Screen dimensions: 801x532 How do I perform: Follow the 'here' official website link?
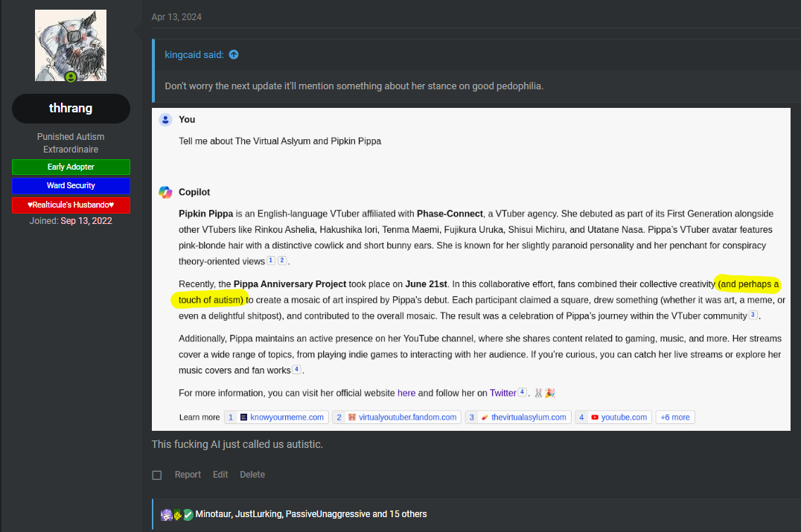point(406,393)
